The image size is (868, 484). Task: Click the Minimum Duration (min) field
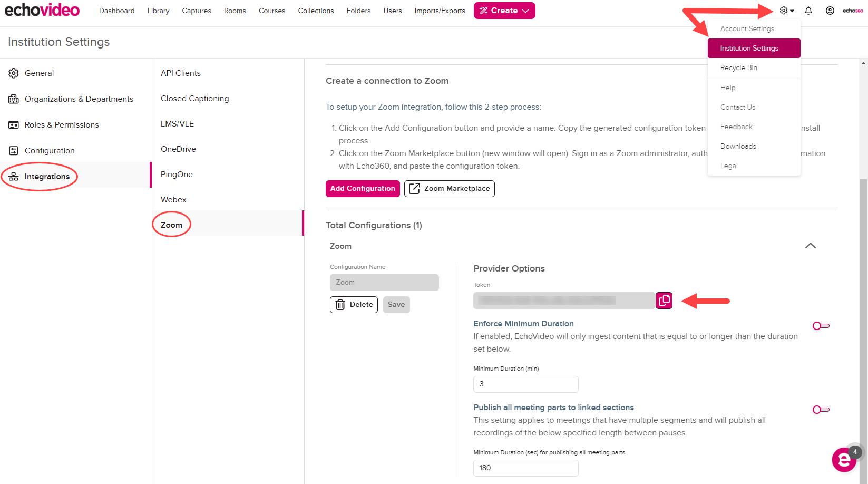point(526,384)
